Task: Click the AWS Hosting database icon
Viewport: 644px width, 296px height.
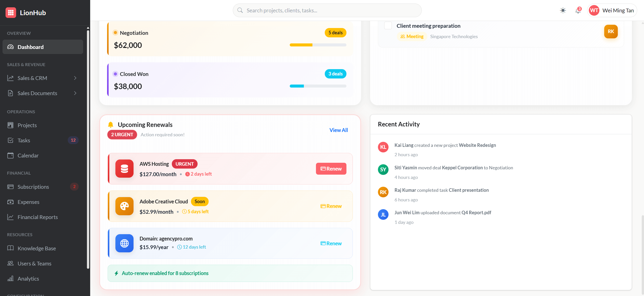Action: [x=124, y=168]
